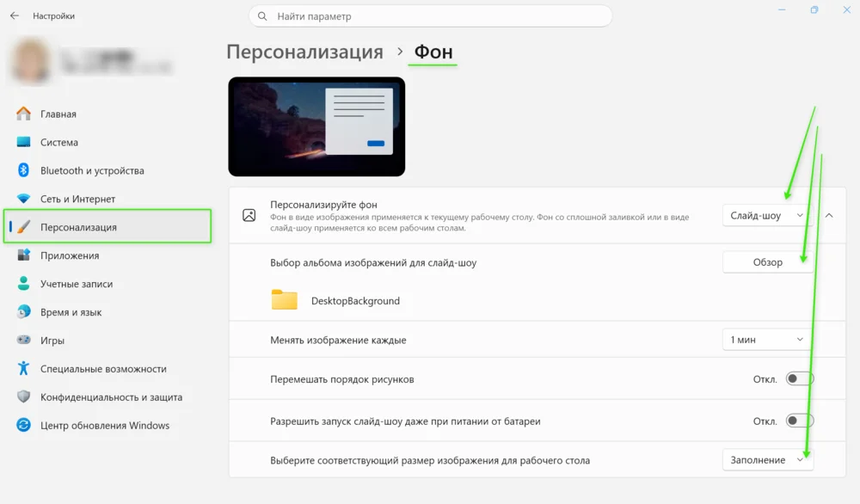
Task: Click 'Менять изображение каждые' label
Action: [x=338, y=340]
